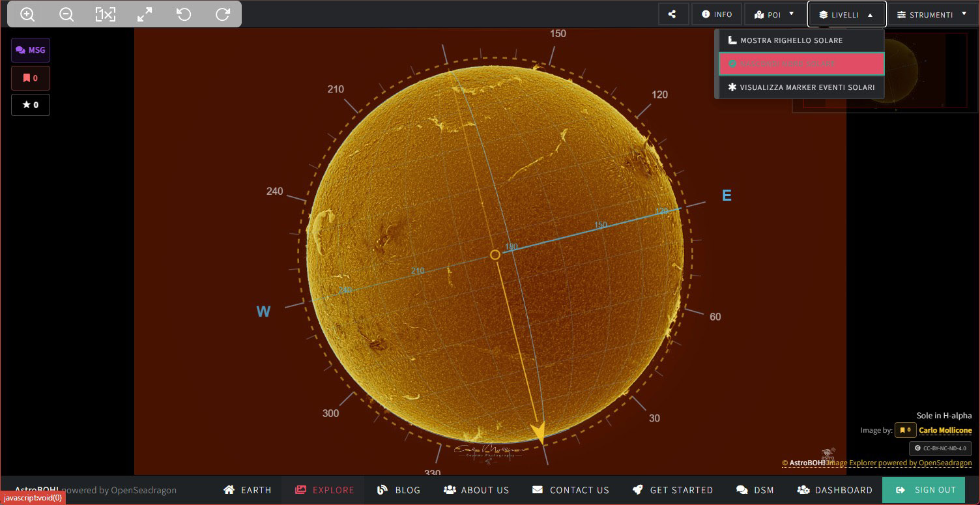The width and height of the screenshot is (980, 505).
Task: Click bookmark badge beside Carlo Mollicone
Action: [905, 430]
